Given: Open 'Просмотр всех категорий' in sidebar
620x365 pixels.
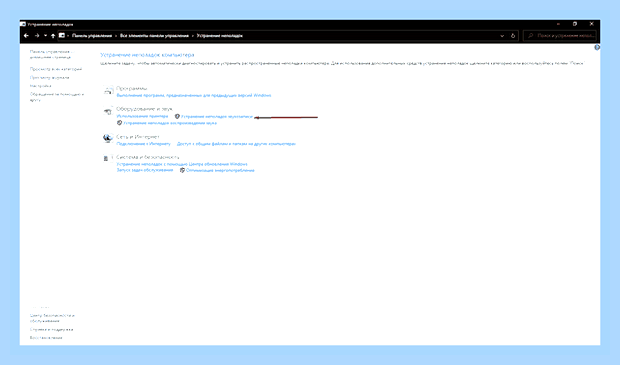Looking at the screenshot, I should point(56,69).
